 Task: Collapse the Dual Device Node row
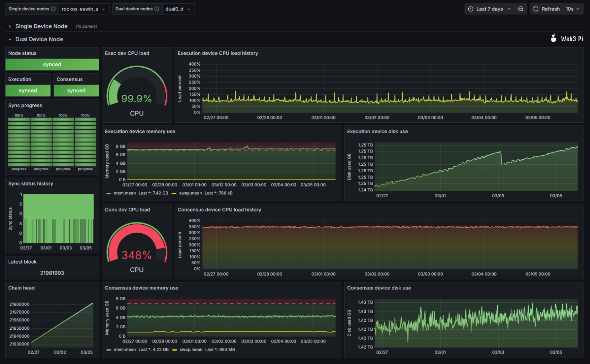(39, 39)
